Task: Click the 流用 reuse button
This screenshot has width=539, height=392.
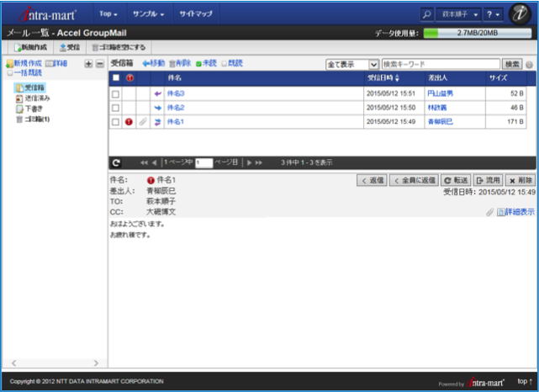Action: [488, 181]
